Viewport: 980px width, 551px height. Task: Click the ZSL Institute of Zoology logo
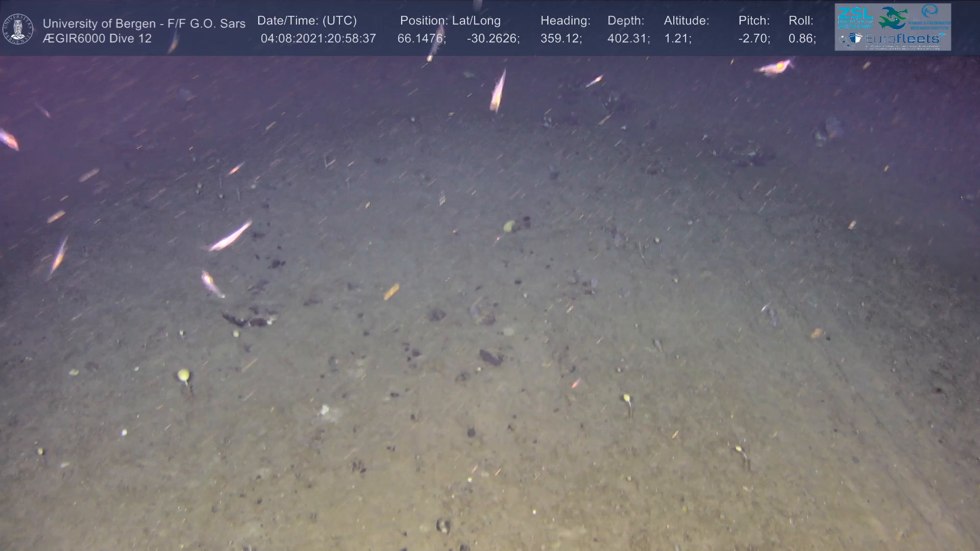(854, 17)
